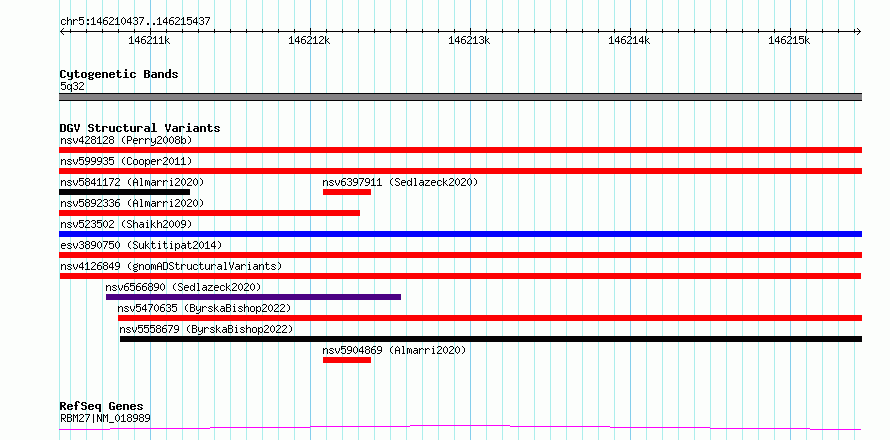Click the black bar under nsv5841172
Image resolution: width=890 pixels, height=440 pixels.
pos(124,192)
